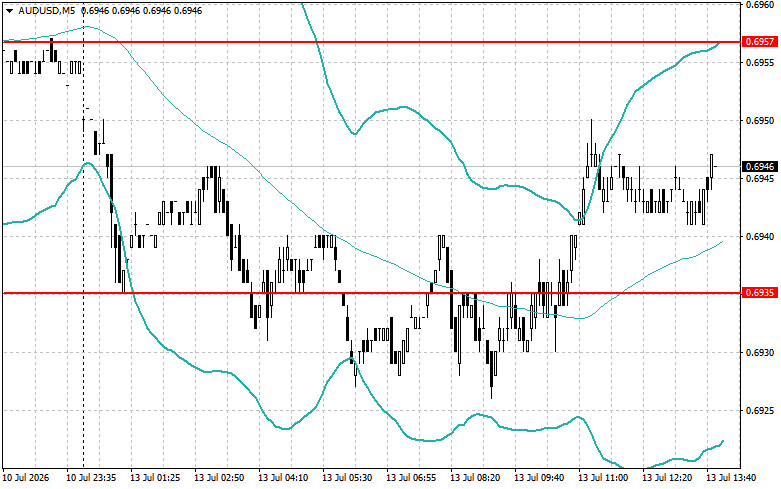Click the 13 Jul 05:30 time label
Screen dimensions: 781x489
347,478
